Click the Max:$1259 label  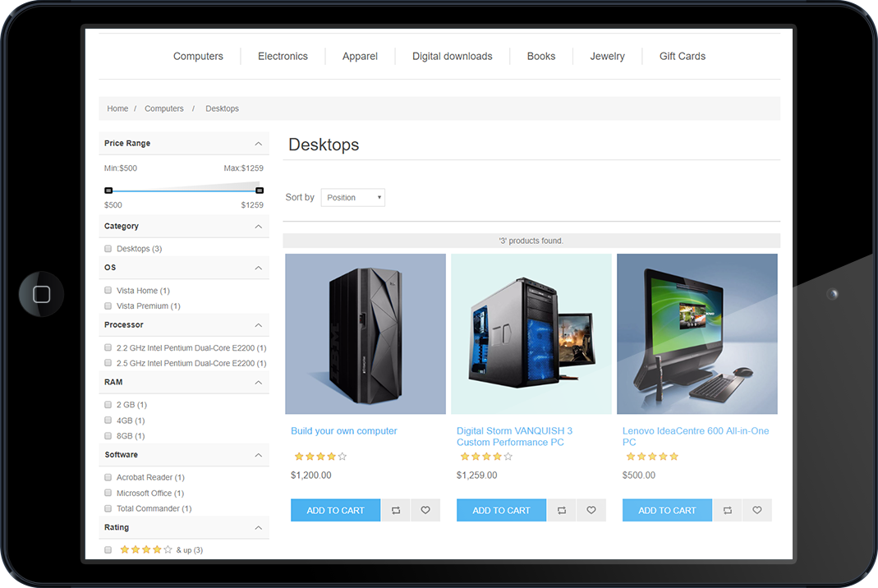[244, 168]
